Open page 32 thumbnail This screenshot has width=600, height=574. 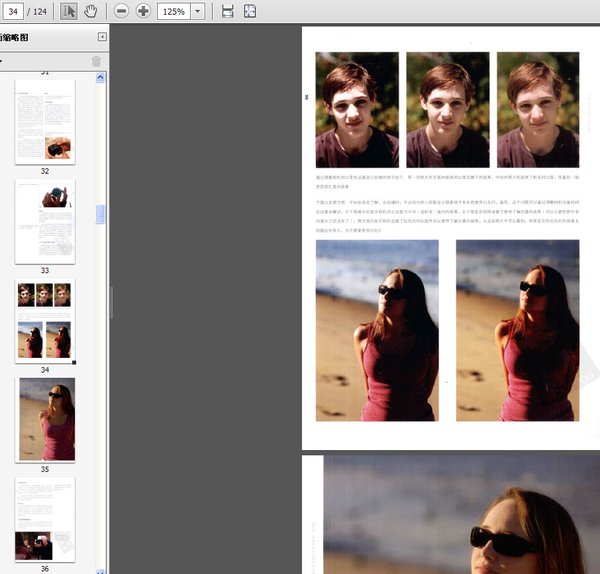(45, 121)
